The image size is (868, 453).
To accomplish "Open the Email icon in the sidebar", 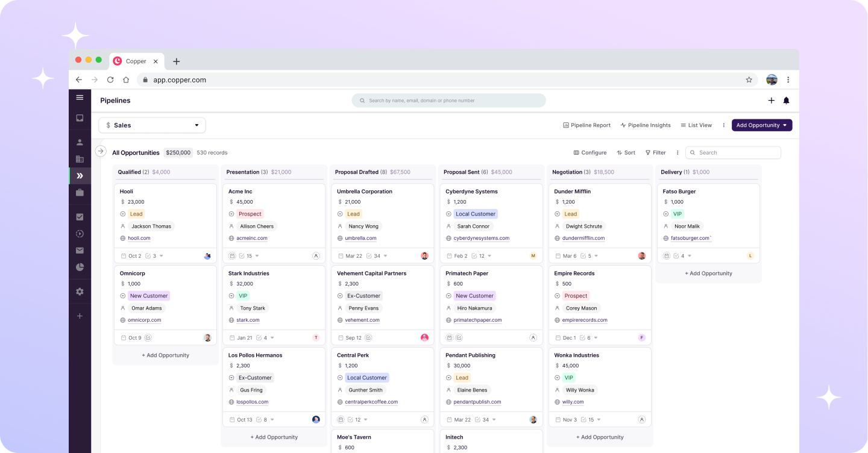I will tap(80, 250).
